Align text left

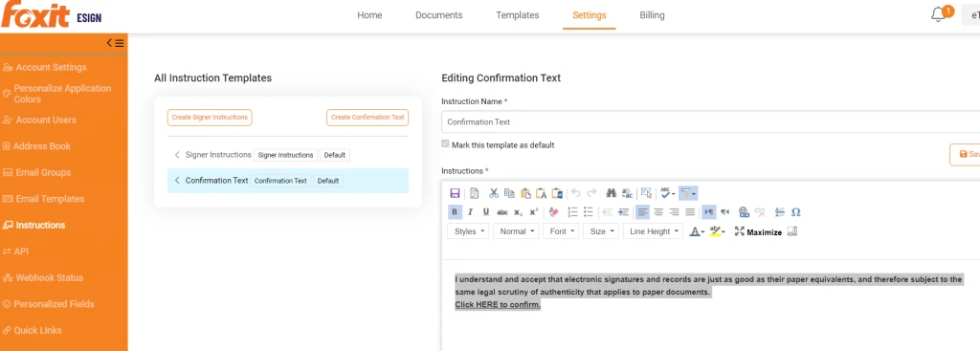[642, 211]
